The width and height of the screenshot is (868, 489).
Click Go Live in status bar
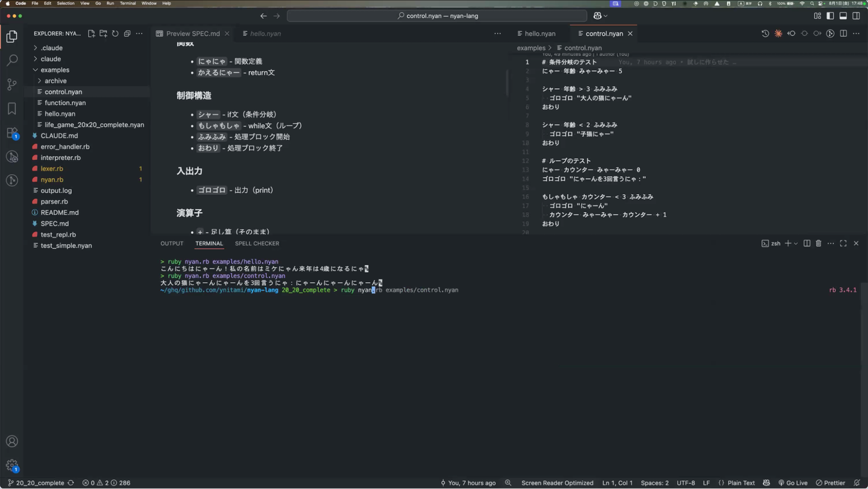point(793,483)
